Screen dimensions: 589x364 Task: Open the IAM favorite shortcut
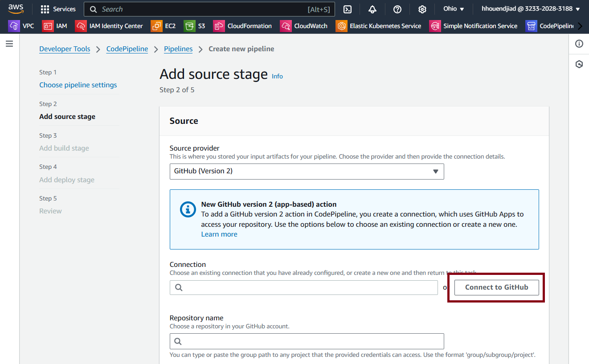tap(55, 26)
